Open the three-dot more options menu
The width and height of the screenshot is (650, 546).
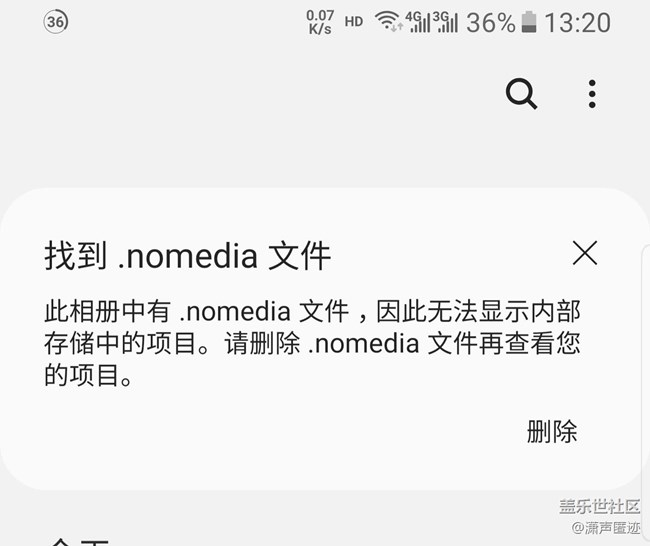pos(592,94)
